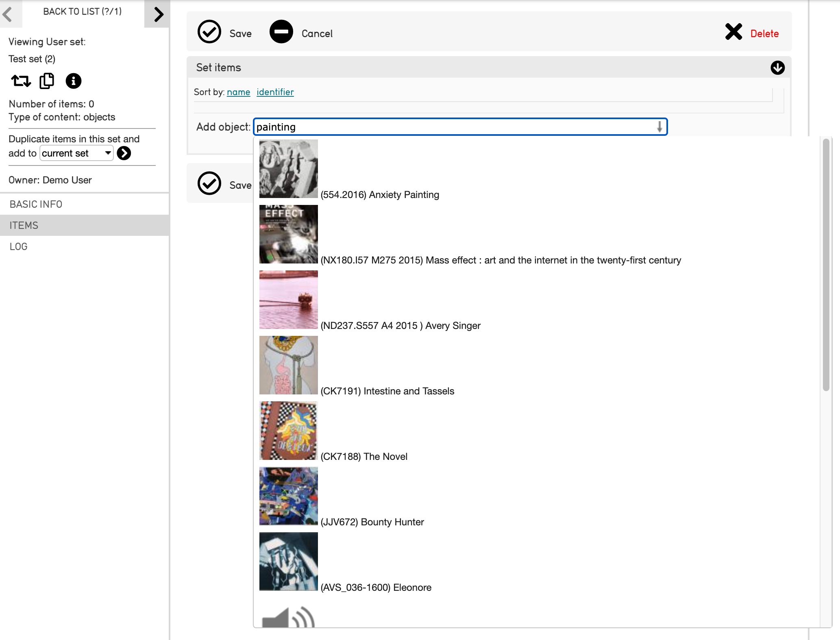Click the Cancel minus icon

[281, 32]
